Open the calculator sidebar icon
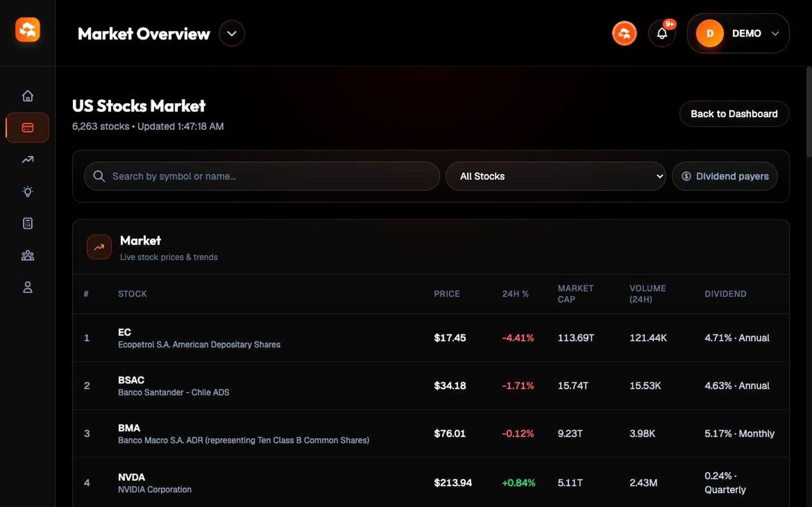812x507 pixels. point(28,223)
